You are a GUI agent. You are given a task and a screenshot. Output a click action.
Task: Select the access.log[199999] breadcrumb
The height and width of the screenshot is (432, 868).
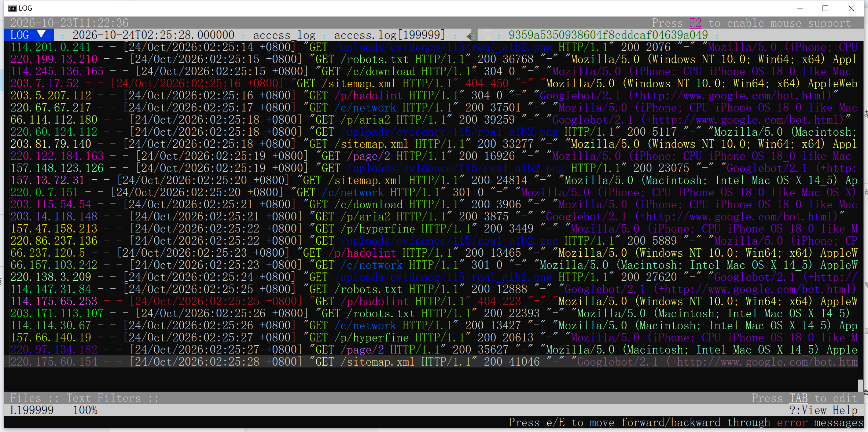[389, 35]
